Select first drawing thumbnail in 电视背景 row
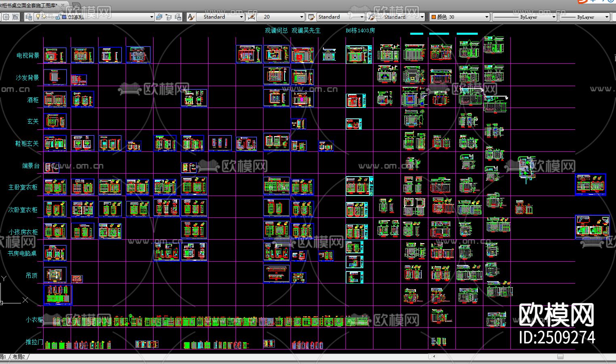 click(55, 55)
